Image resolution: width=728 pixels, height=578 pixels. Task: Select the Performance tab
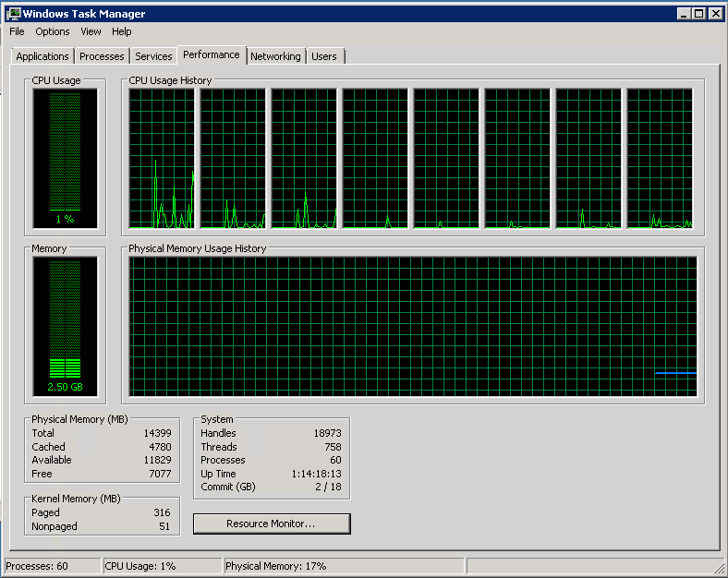coord(212,54)
